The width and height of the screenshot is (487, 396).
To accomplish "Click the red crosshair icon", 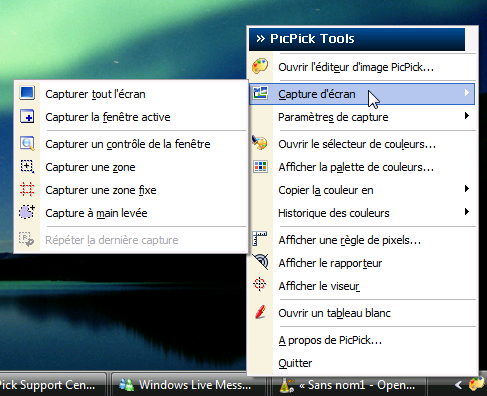I will (x=260, y=285).
